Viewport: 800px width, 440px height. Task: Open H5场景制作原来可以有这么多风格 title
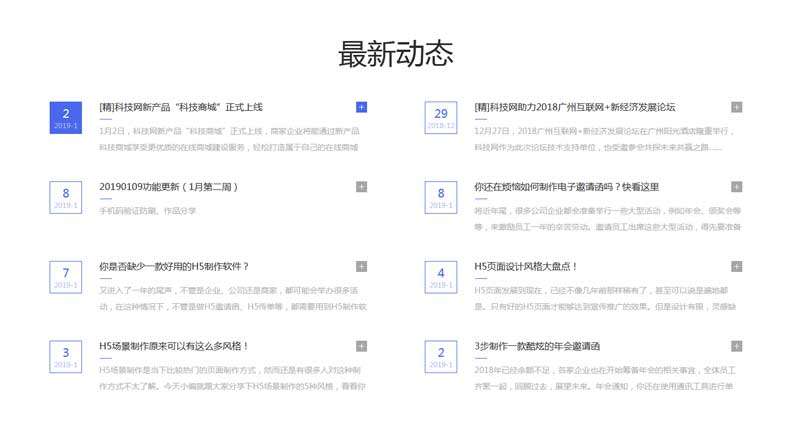(x=174, y=347)
